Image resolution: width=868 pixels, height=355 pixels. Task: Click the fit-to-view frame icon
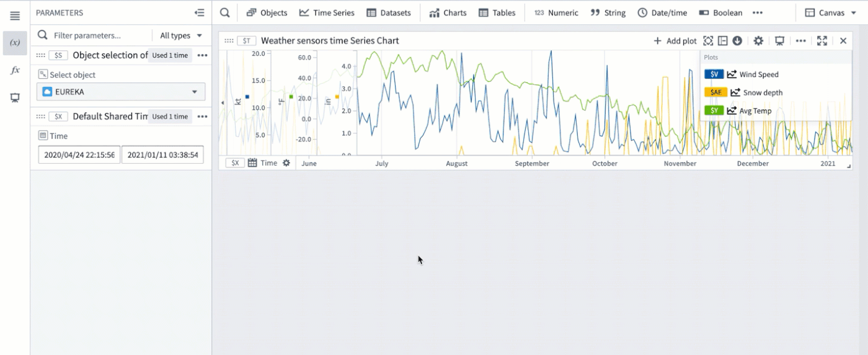708,41
